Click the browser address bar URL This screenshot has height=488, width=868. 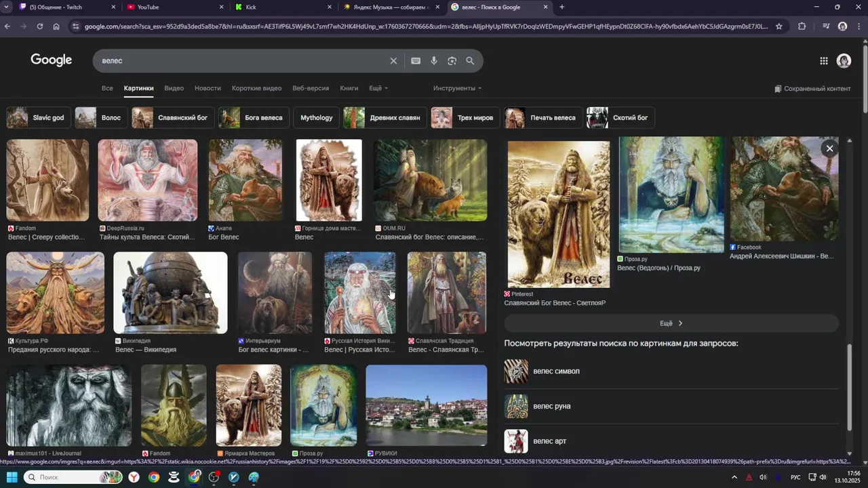point(426,26)
